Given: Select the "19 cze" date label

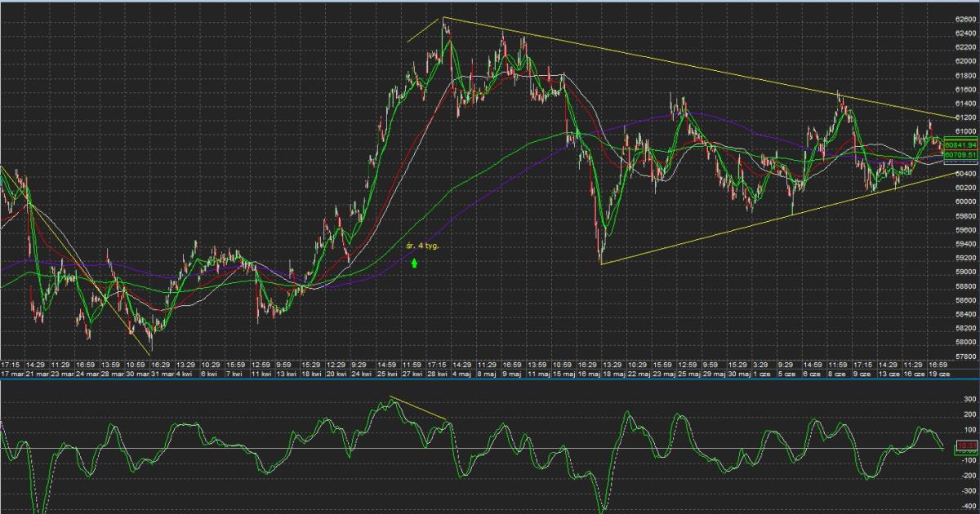Looking at the screenshot, I should point(938,374).
